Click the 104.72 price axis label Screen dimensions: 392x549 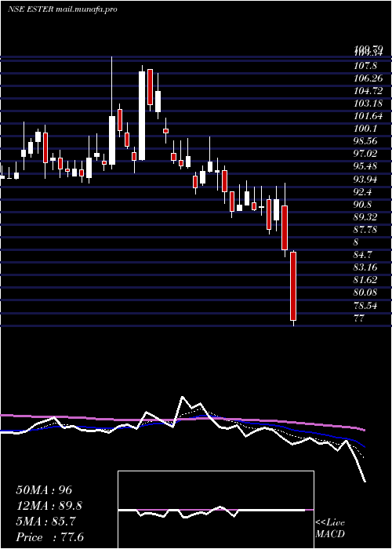(368, 91)
